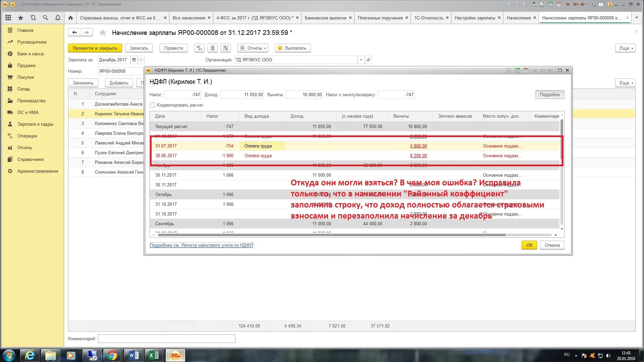644x362 pixels.
Task: Open the Организация record in a form
Action: click(x=368, y=60)
